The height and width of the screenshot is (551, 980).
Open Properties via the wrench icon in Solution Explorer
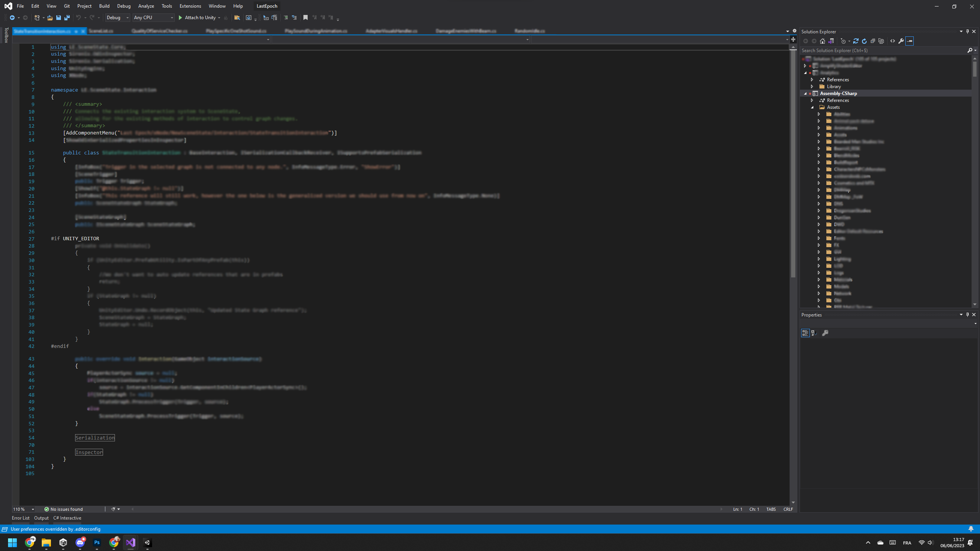pyautogui.click(x=901, y=41)
